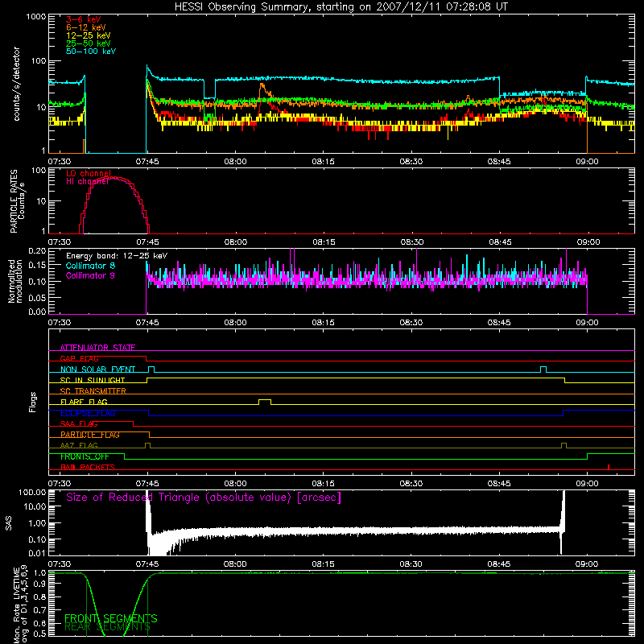644x644 pixels.
Task: Click the LO channel legend label
Action: coord(89,173)
